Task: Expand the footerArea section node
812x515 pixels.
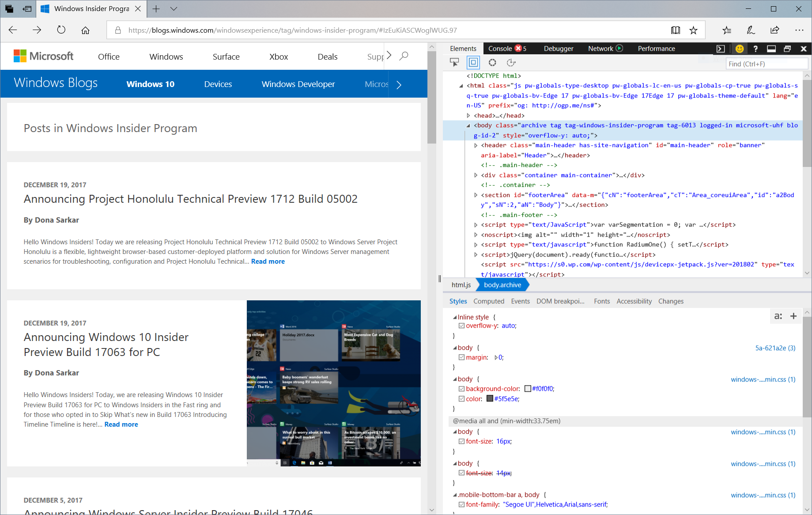Action: (x=476, y=195)
